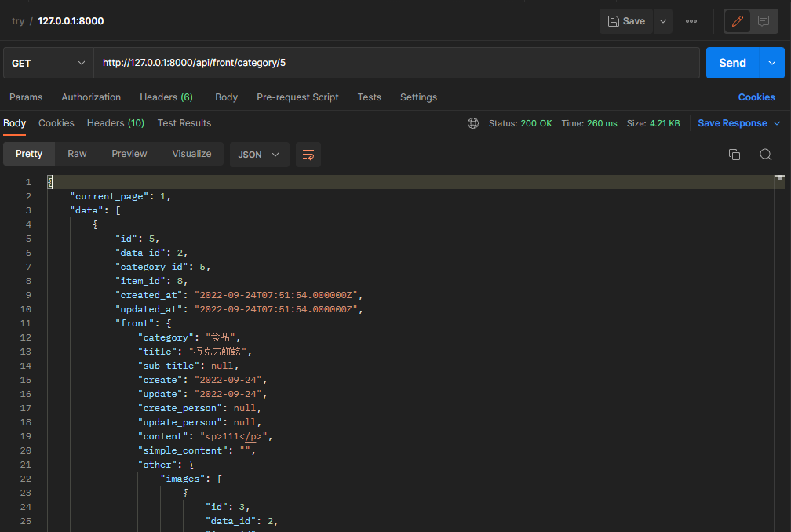The width and height of the screenshot is (791, 532).
Task: Click the Cookies link
Action: 756,97
